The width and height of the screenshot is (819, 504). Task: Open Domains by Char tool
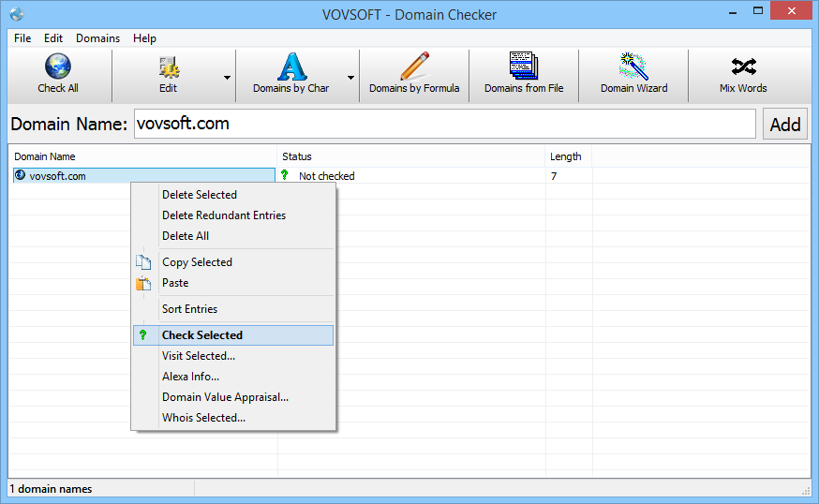(x=290, y=75)
